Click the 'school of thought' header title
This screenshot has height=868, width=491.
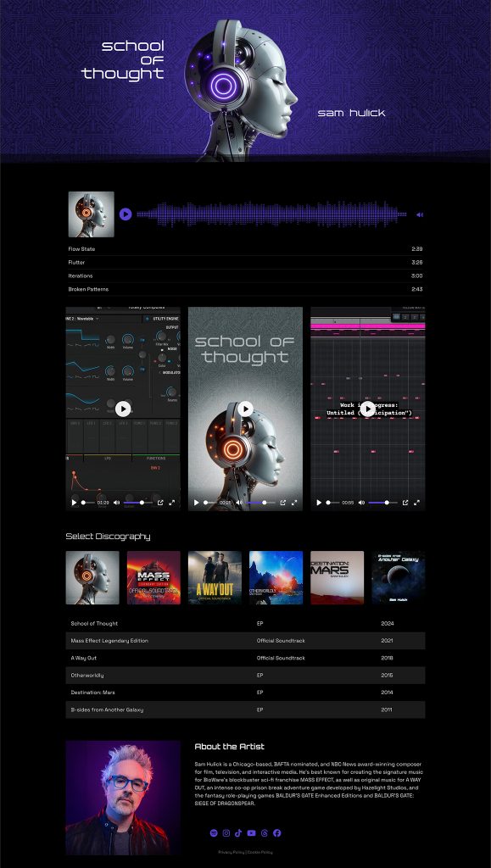(x=123, y=60)
